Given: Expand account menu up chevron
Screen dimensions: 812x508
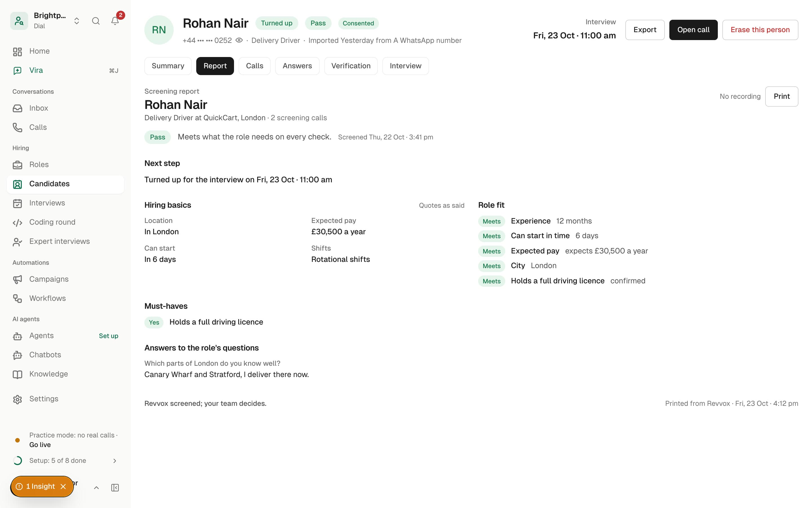Looking at the screenshot, I should (x=96, y=488).
